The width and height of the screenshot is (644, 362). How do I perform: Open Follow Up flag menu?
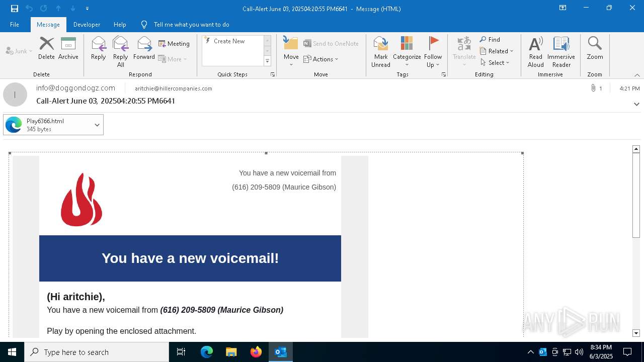(x=433, y=52)
